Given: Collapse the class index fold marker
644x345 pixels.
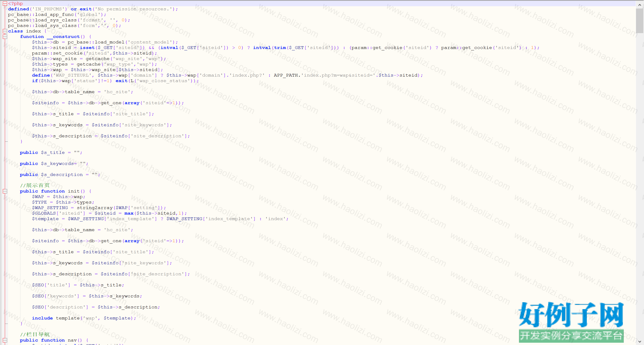Looking at the screenshot, I should pyautogui.click(x=5, y=31).
